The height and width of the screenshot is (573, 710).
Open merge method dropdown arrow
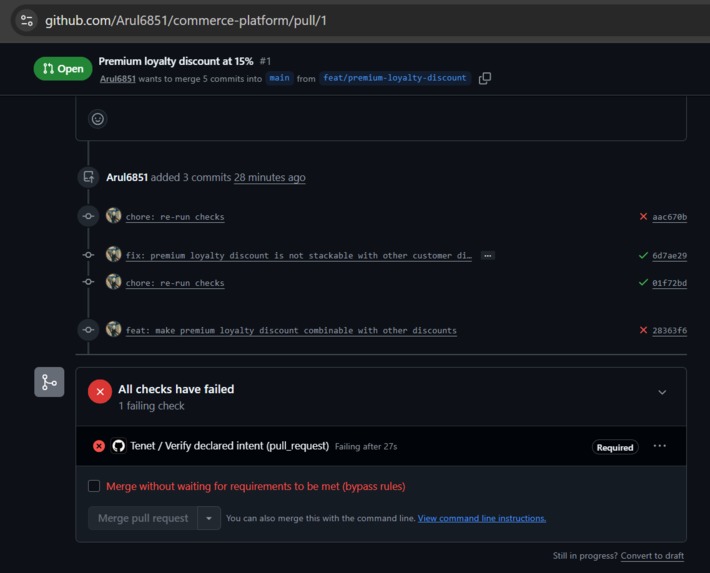point(209,518)
